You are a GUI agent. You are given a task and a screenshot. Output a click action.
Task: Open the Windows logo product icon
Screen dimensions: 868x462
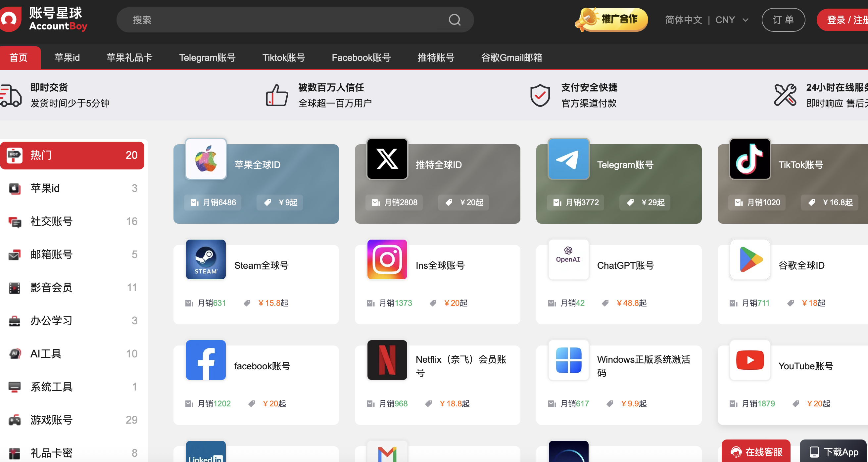tap(568, 360)
